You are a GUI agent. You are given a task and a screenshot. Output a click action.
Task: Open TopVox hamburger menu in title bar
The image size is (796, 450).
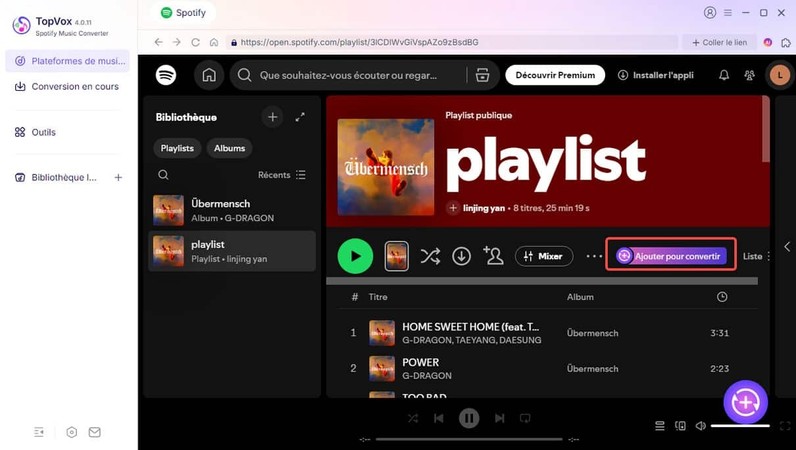click(x=728, y=13)
